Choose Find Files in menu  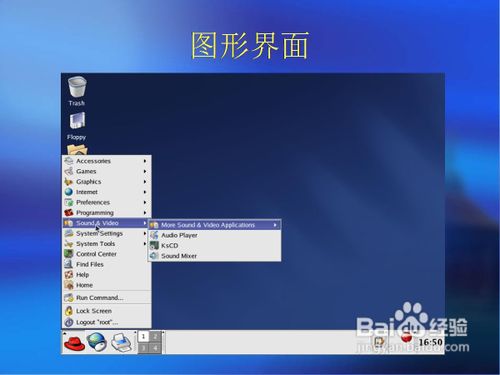106,264
